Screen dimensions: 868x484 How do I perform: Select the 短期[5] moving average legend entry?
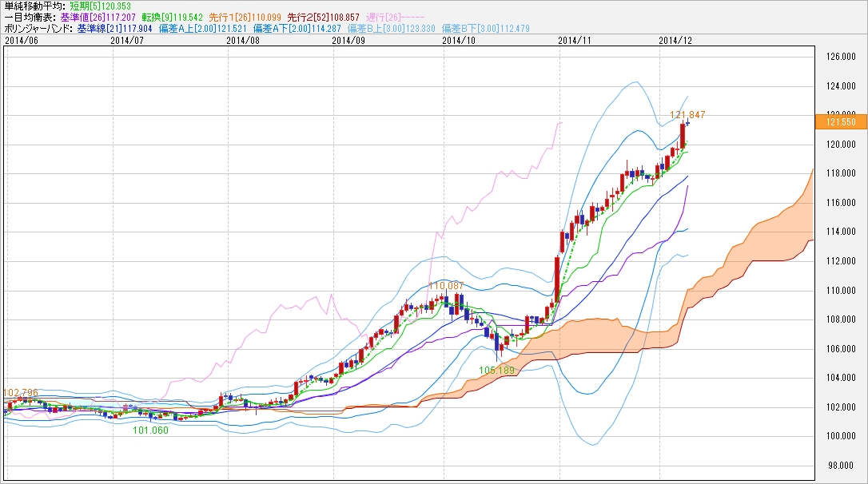(99, 5)
